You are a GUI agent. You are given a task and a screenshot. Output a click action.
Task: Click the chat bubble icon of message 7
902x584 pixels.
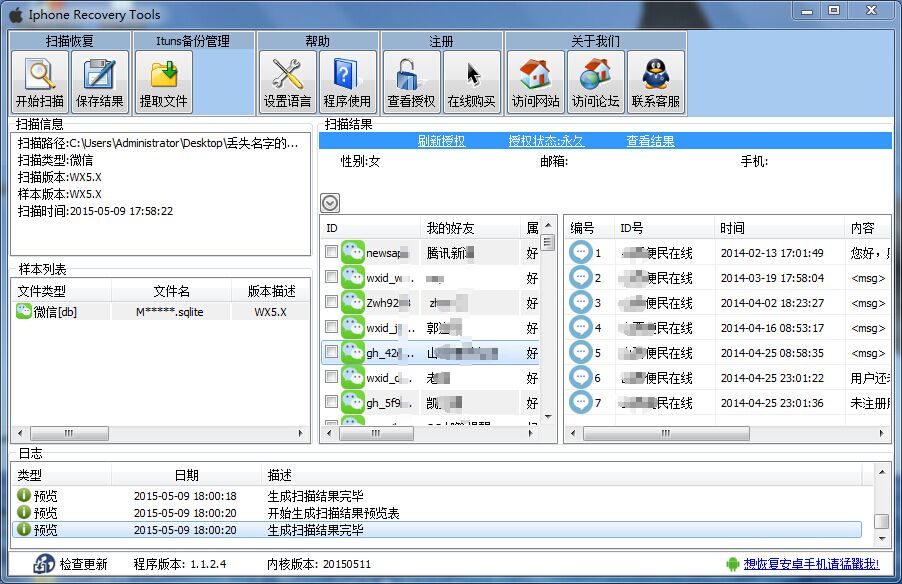point(580,402)
